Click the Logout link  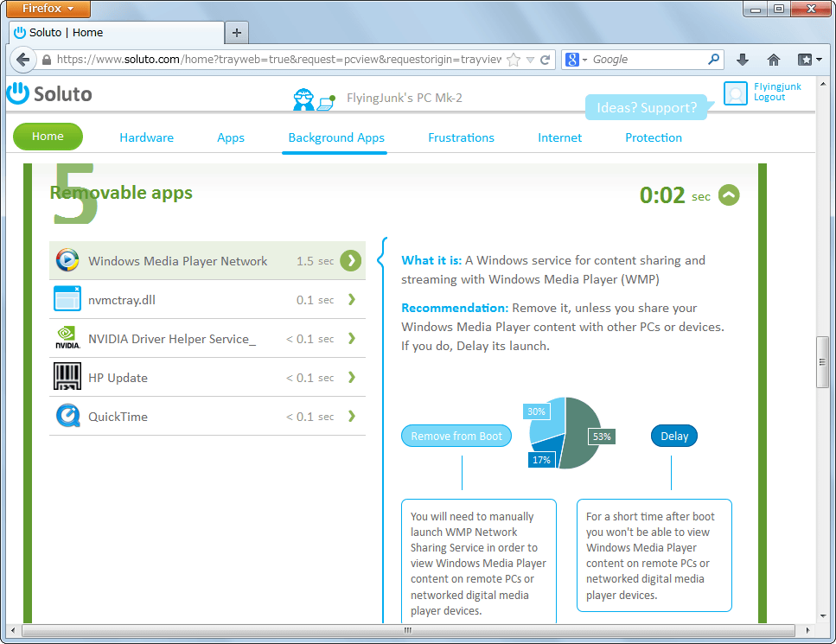click(769, 97)
